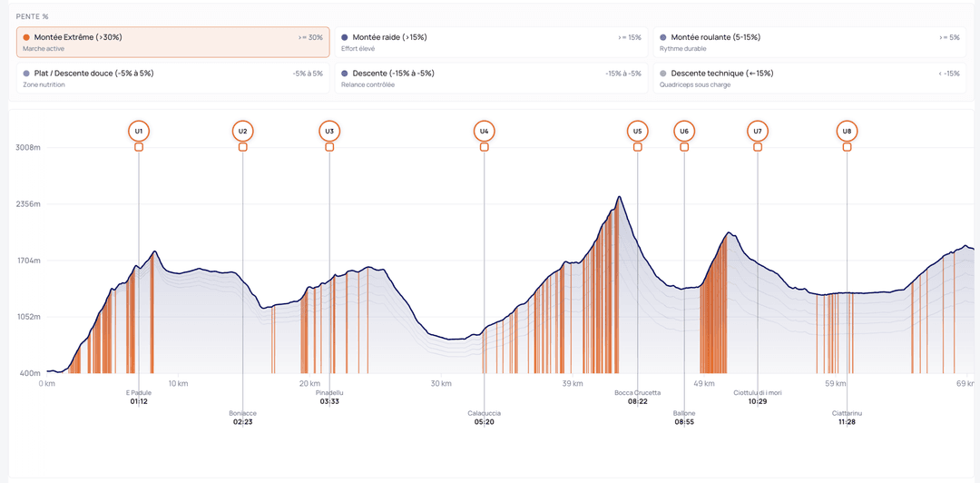Toggle the Montée Extrême (>30%) filter

coord(172,42)
